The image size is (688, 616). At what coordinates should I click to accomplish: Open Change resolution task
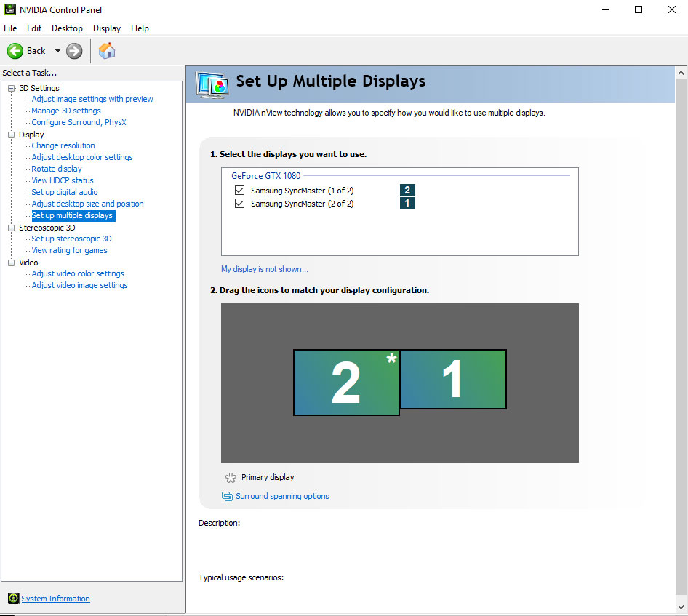click(63, 145)
